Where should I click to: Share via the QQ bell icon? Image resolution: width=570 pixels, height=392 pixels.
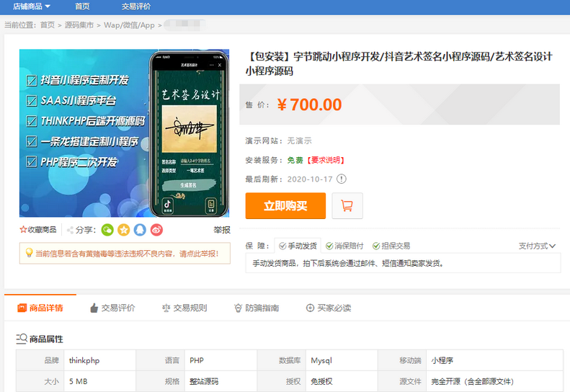pyautogui.click(x=140, y=230)
